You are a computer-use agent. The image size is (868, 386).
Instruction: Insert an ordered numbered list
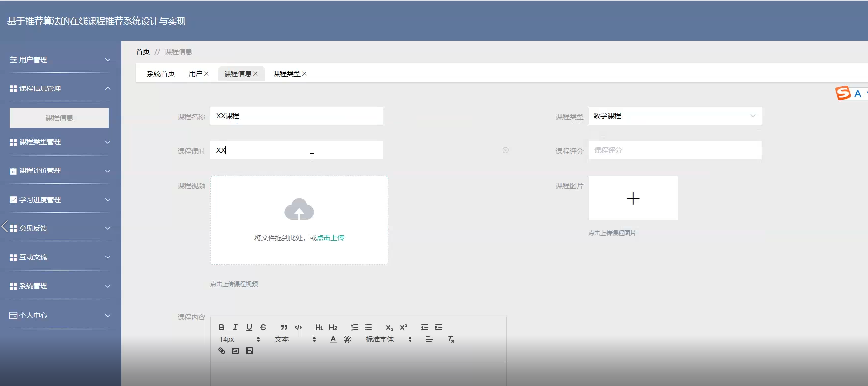tap(355, 327)
